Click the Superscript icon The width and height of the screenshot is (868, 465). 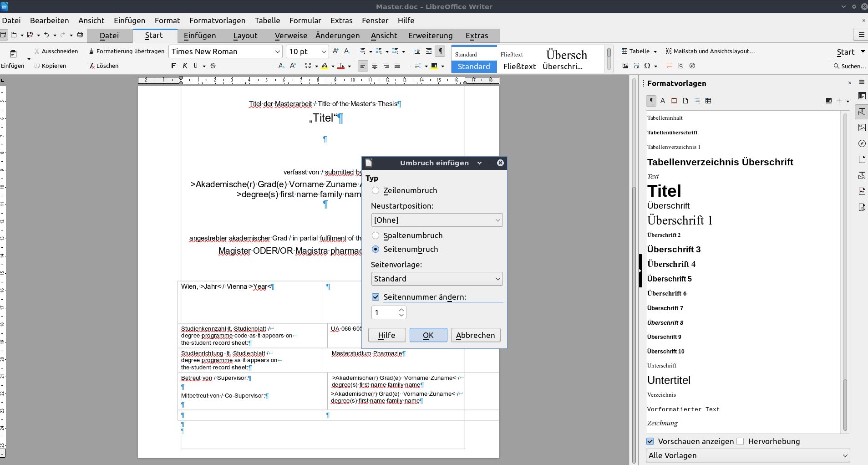(x=293, y=66)
